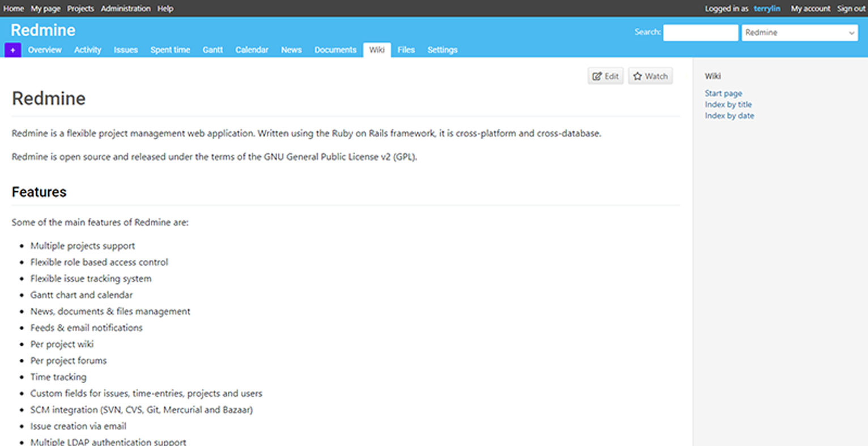Image resolution: width=868 pixels, height=446 pixels.
Task: Open the Overview tab
Action: click(45, 50)
